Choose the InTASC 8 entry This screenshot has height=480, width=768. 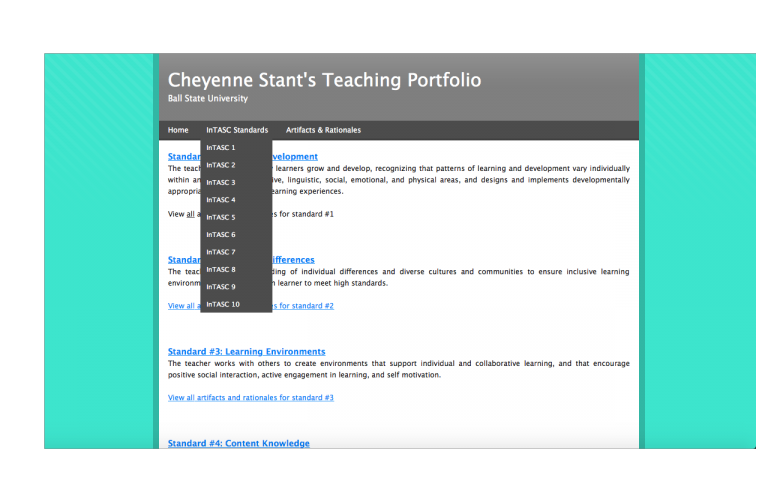click(x=221, y=270)
